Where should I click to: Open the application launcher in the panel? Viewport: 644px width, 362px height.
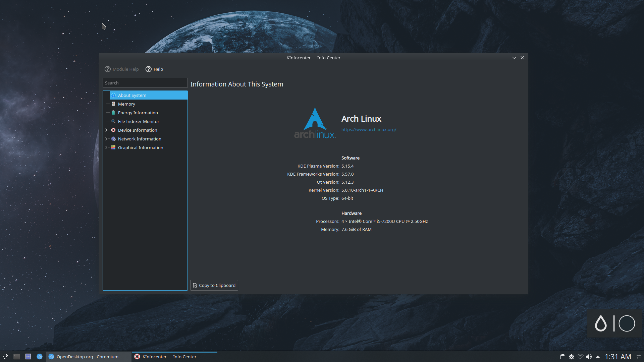click(5, 357)
